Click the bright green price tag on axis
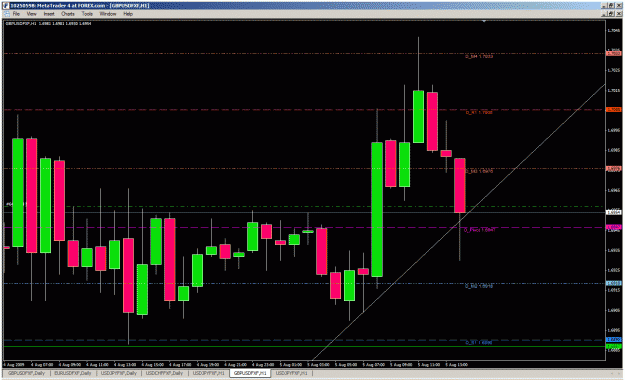The width and height of the screenshot is (625, 380). (x=613, y=346)
